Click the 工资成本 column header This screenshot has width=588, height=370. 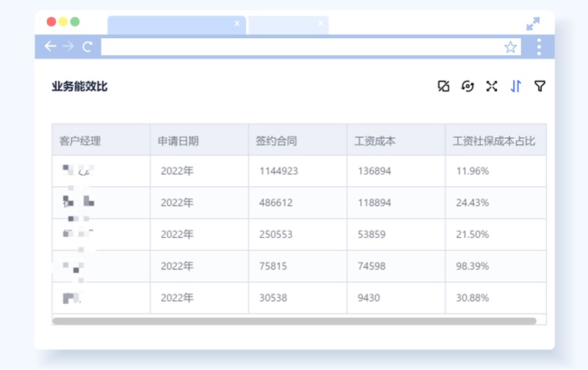375,140
